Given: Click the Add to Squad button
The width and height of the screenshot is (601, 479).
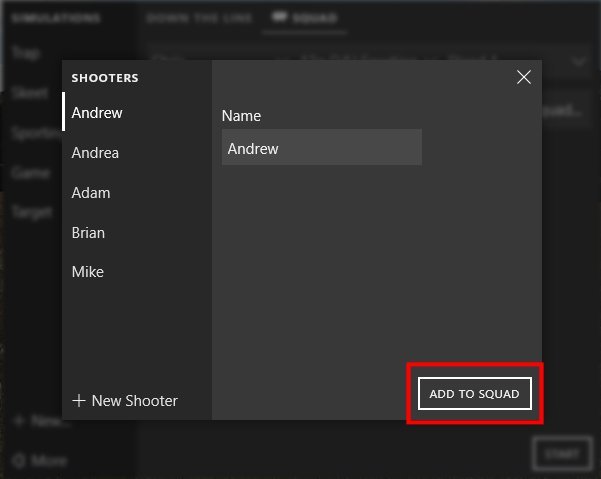Looking at the screenshot, I should pyautogui.click(x=474, y=394).
